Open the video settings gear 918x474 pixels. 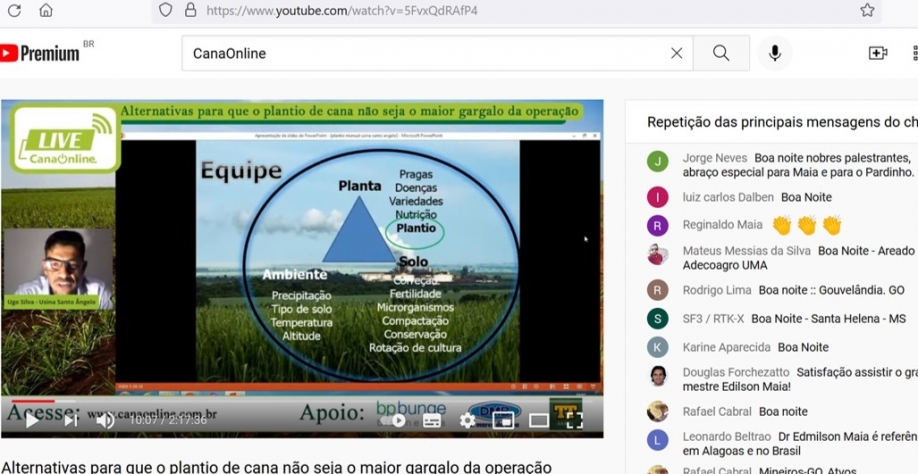(x=467, y=421)
